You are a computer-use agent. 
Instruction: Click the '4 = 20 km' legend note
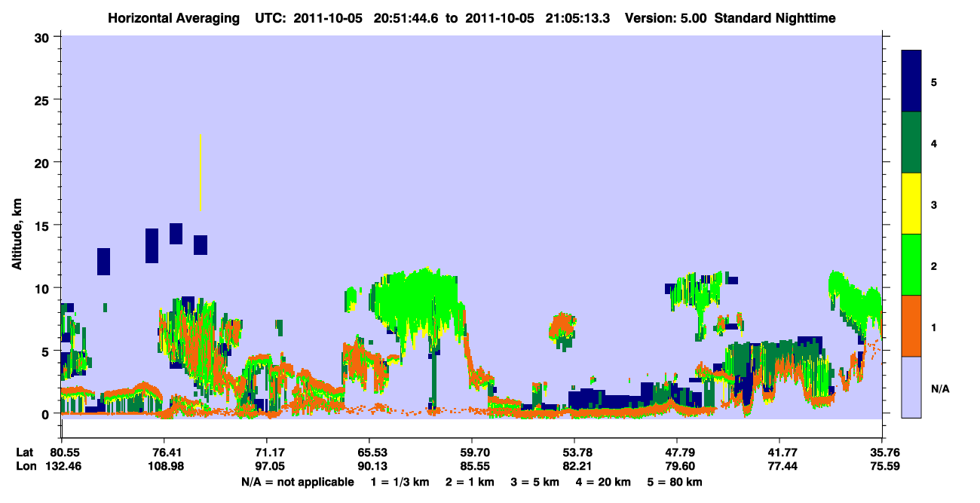[x=603, y=482]
